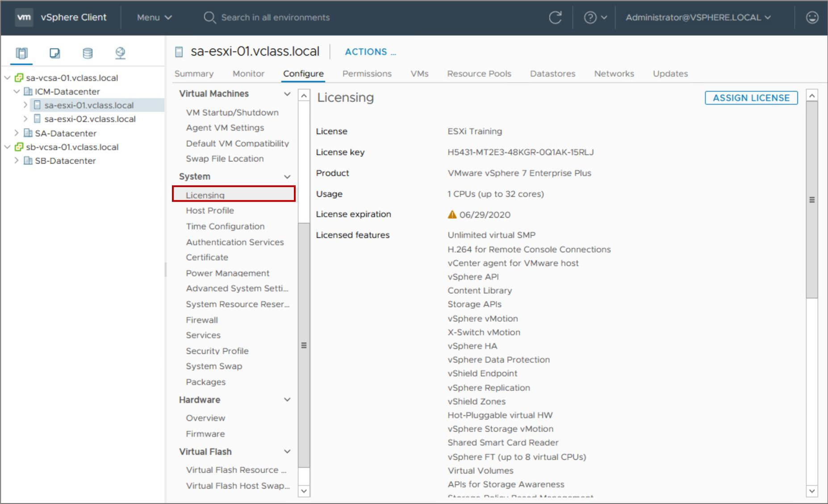Open Host Profile settings
The height and width of the screenshot is (504, 828).
point(210,210)
